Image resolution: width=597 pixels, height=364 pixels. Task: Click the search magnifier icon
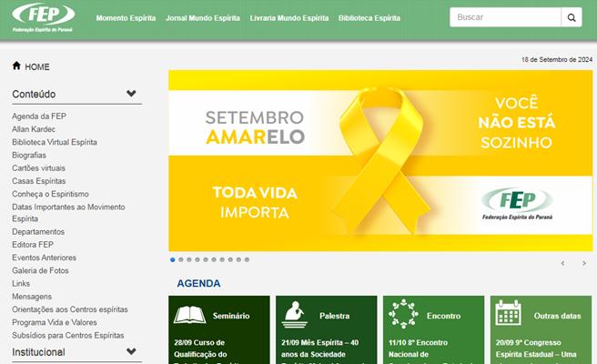(572, 17)
